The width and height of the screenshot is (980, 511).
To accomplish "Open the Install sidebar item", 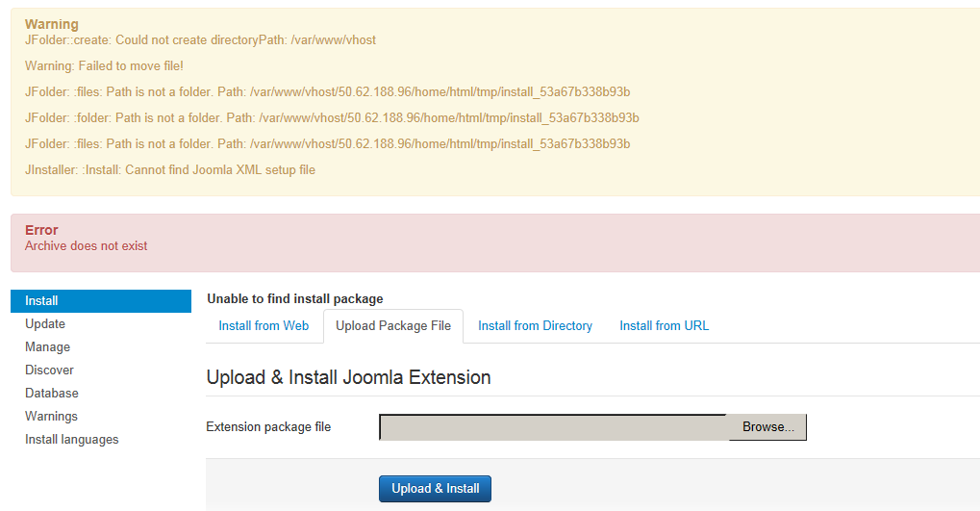I will [x=42, y=301].
